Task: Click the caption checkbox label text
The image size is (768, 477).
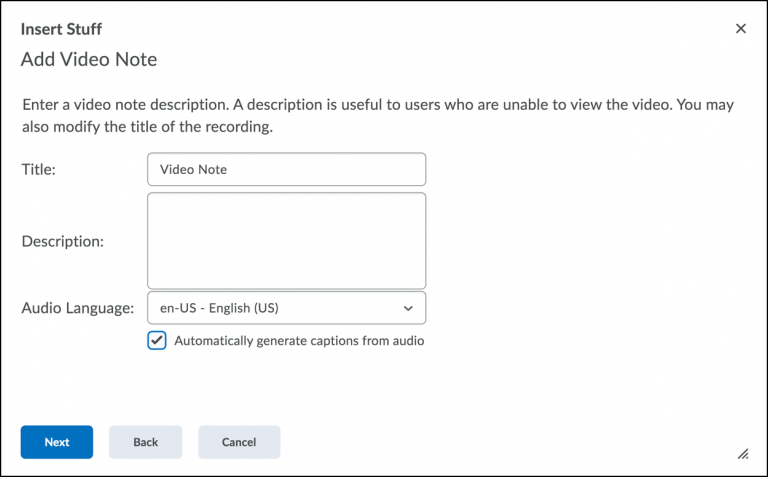Action: point(299,341)
